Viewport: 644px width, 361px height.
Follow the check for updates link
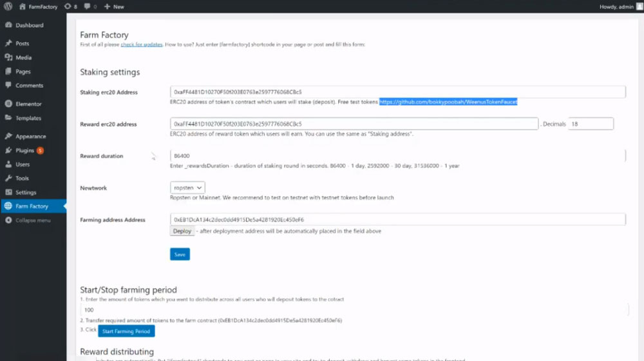[142, 44]
